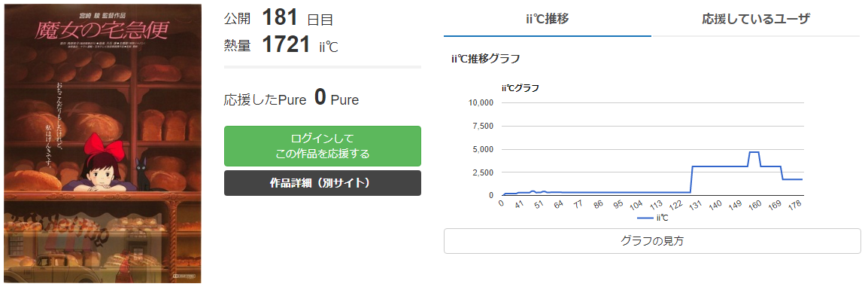Click the x-axis label 41
The width and height of the screenshot is (868, 293).
(519, 204)
